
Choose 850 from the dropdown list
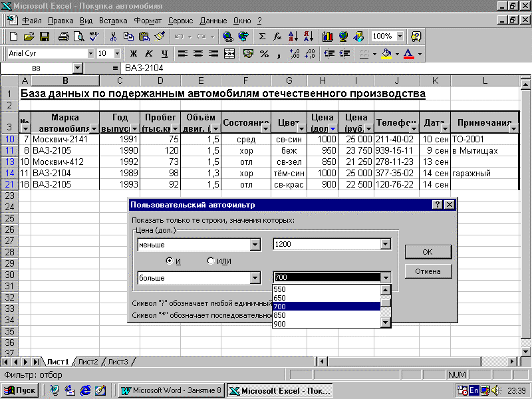coord(326,315)
